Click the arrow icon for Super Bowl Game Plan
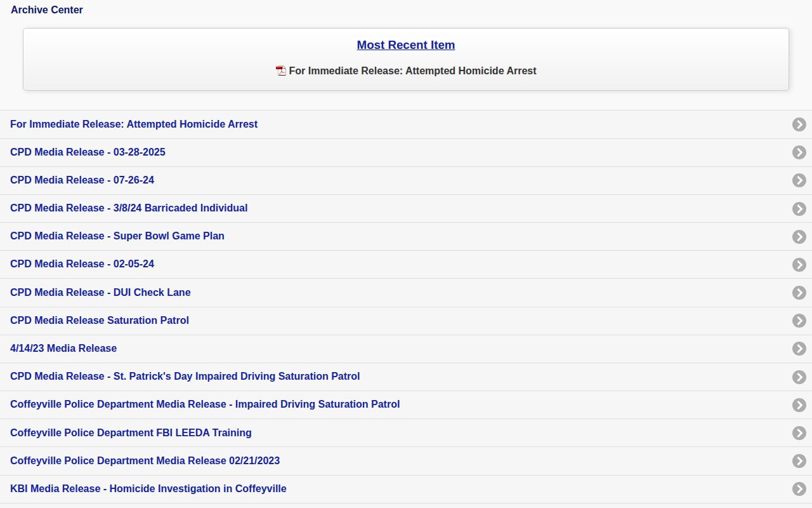Viewport: 812px width, 508px height. click(799, 236)
